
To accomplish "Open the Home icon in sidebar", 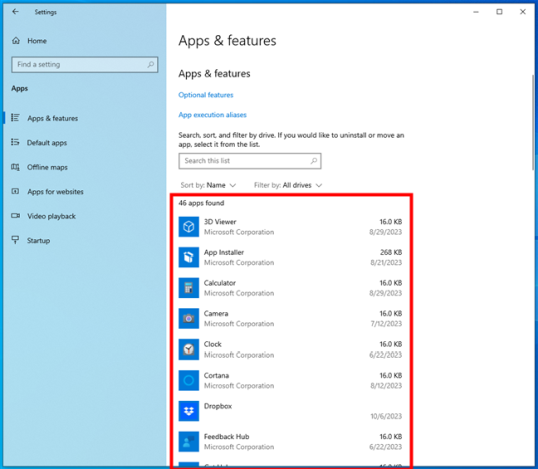I will click(16, 41).
